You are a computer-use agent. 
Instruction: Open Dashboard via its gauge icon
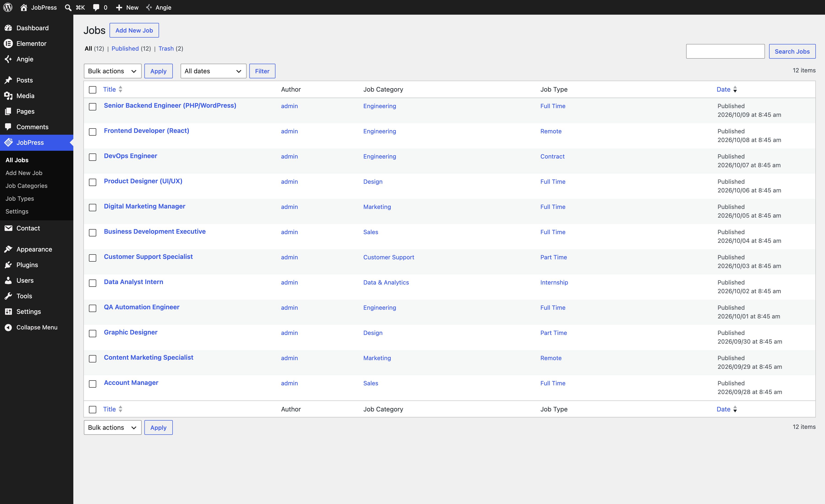click(x=8, y=28)
